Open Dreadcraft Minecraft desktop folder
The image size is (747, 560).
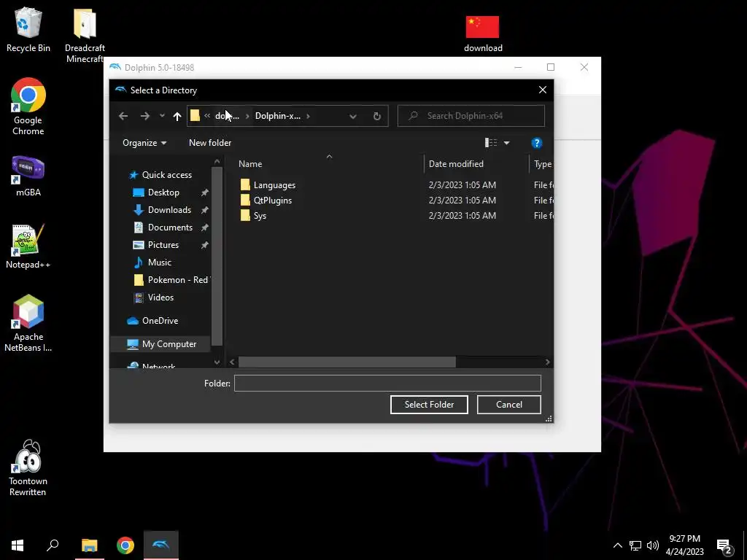click(x=85, y=36)
